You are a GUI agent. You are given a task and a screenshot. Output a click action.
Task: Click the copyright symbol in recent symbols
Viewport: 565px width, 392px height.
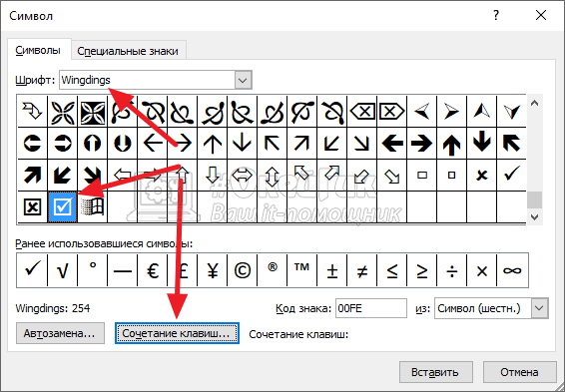pos(243,270)
